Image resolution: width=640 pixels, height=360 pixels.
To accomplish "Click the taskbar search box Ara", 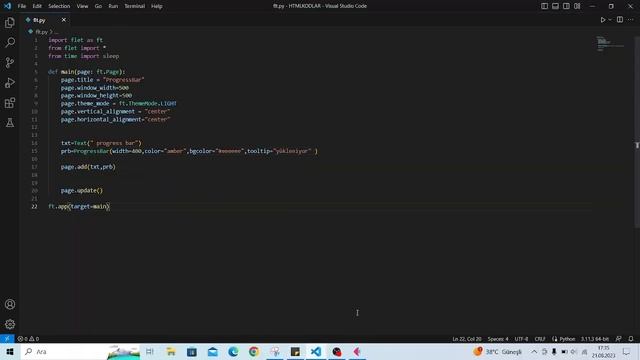I will (80, 351).
